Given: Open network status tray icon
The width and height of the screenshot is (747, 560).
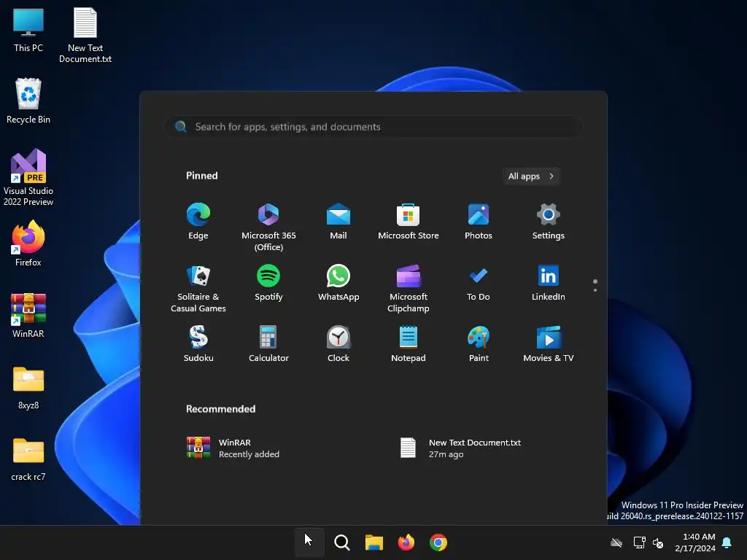Looking at the screenshot, I should 639,542.
